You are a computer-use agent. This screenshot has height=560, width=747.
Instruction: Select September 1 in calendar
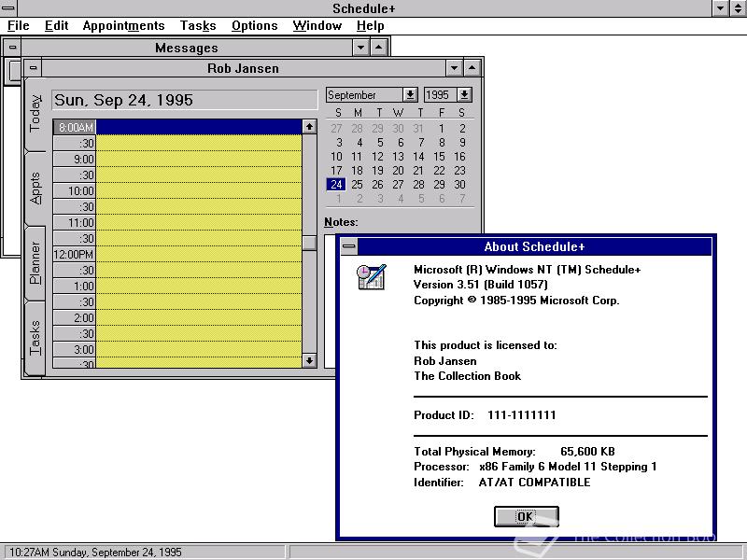click(x=442, y=128)
